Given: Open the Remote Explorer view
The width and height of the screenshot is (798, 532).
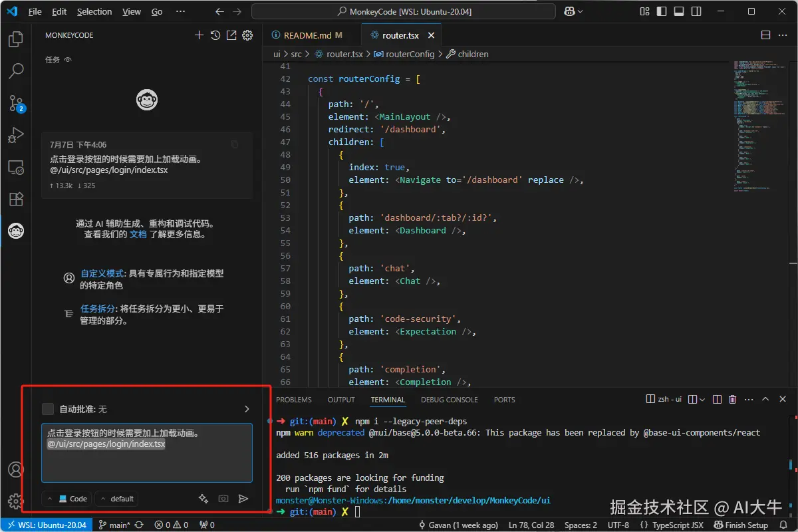Looking at the screenshot, I should point(16,167).
